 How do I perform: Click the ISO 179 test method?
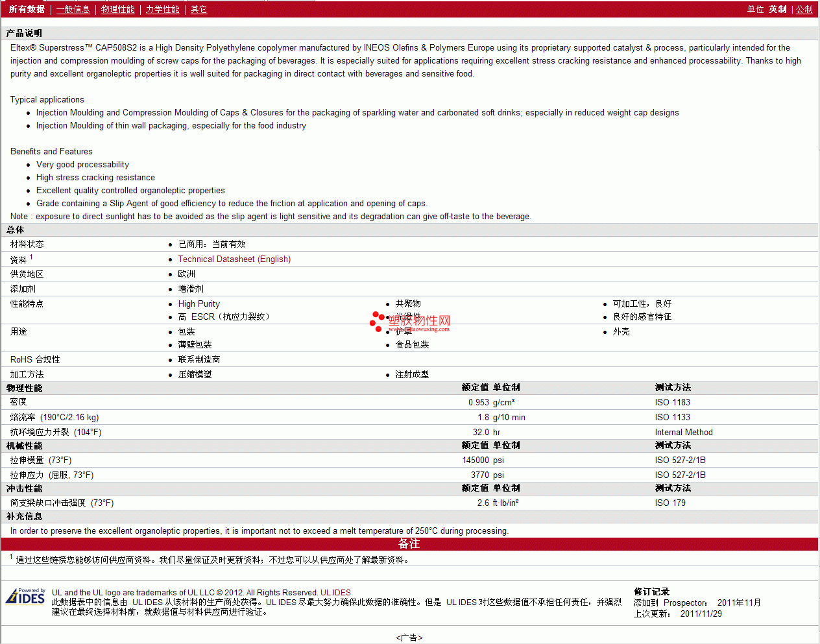[x=670, y=503]
